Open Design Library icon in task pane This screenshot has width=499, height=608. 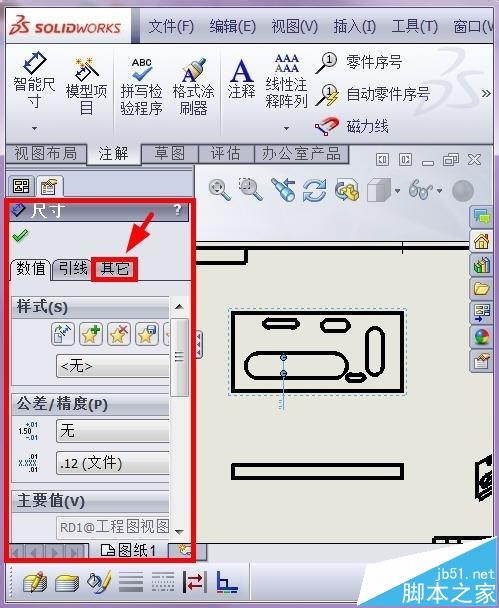coord(481,266)
